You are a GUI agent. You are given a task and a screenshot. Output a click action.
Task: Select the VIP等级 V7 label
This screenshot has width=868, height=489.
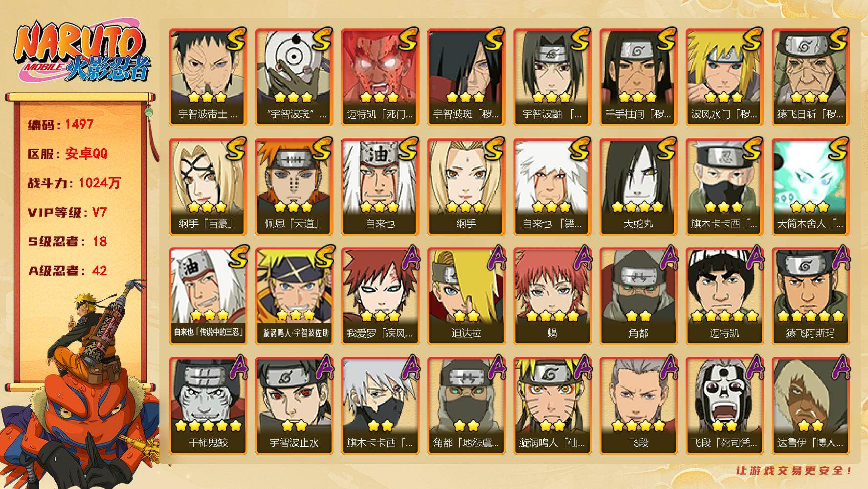(67, 212)
